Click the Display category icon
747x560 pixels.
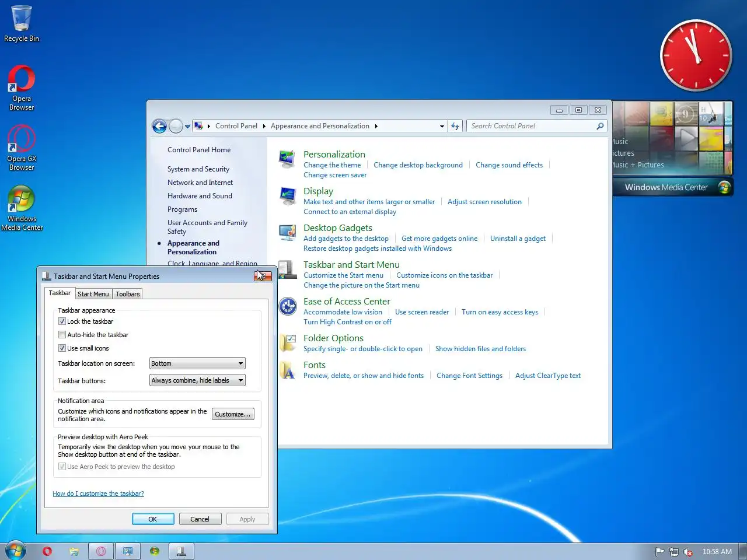click(287, 195)
